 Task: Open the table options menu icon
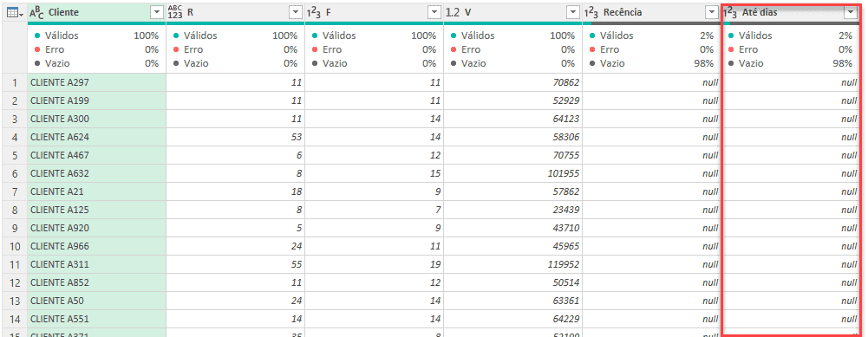15,12
